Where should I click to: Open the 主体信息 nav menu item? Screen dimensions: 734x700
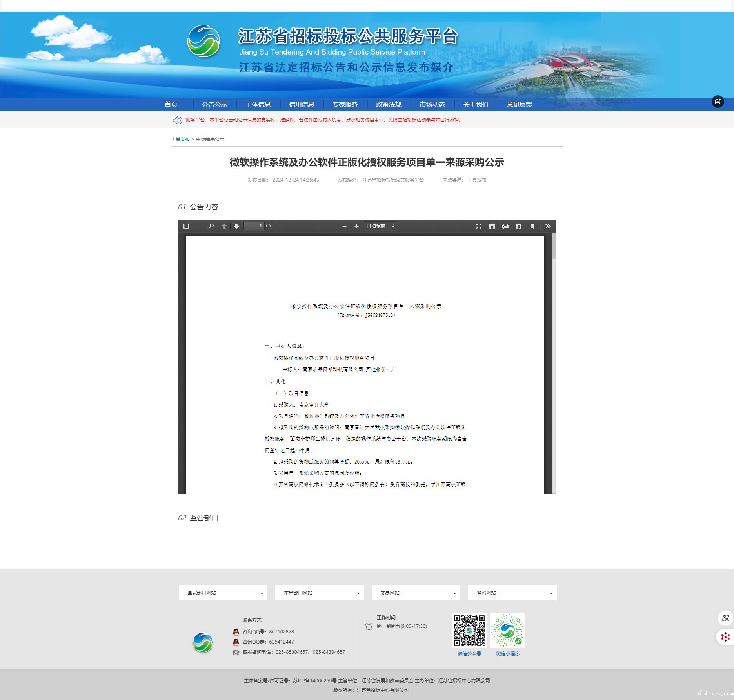(258, 104)
